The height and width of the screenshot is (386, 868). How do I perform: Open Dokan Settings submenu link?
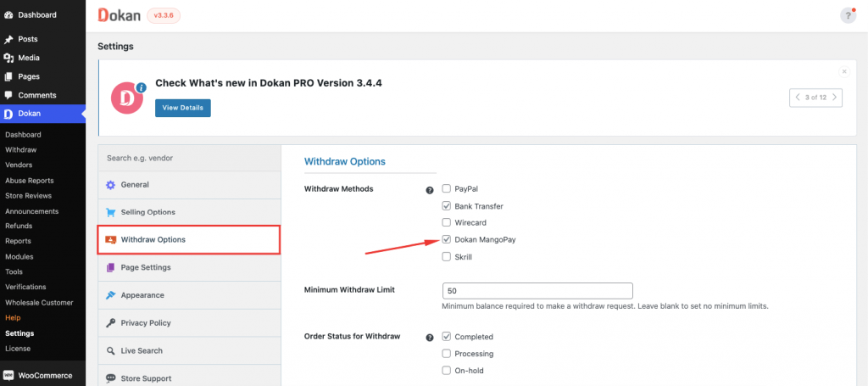pos(19,333)
